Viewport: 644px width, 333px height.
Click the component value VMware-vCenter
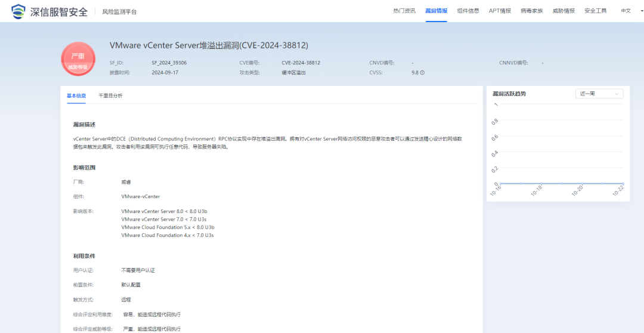141,196
